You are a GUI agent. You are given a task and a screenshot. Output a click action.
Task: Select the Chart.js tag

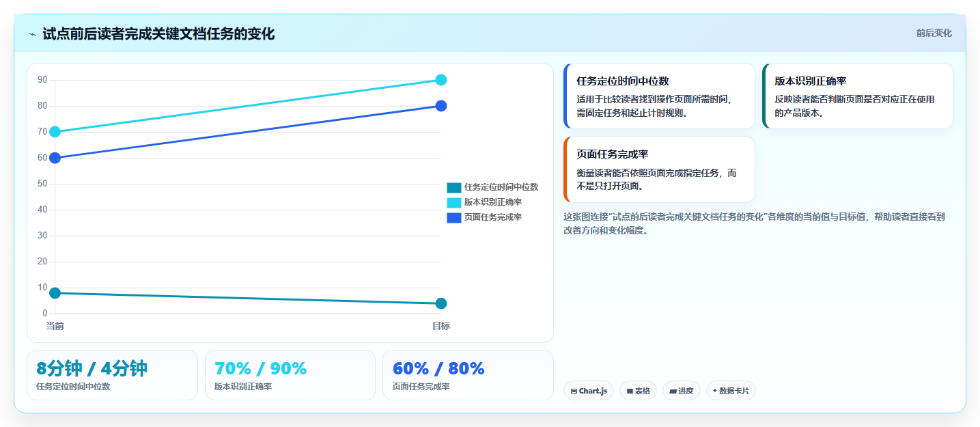588,391
